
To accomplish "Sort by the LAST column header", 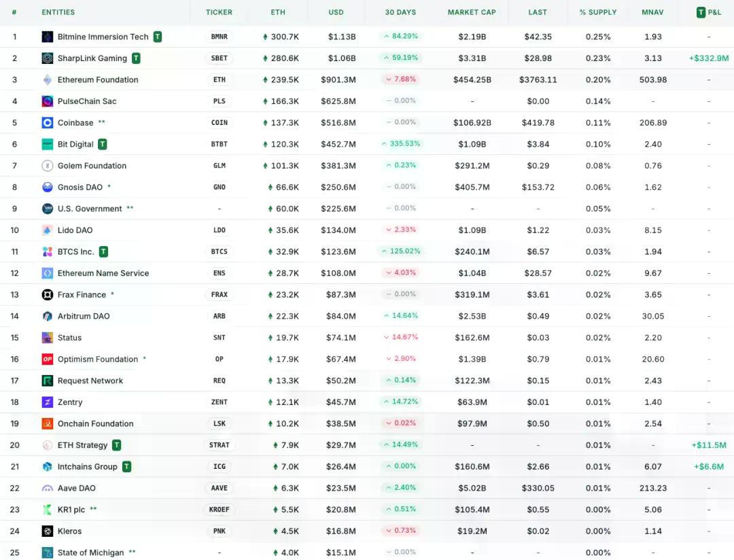I will click(x=538, y=12).
